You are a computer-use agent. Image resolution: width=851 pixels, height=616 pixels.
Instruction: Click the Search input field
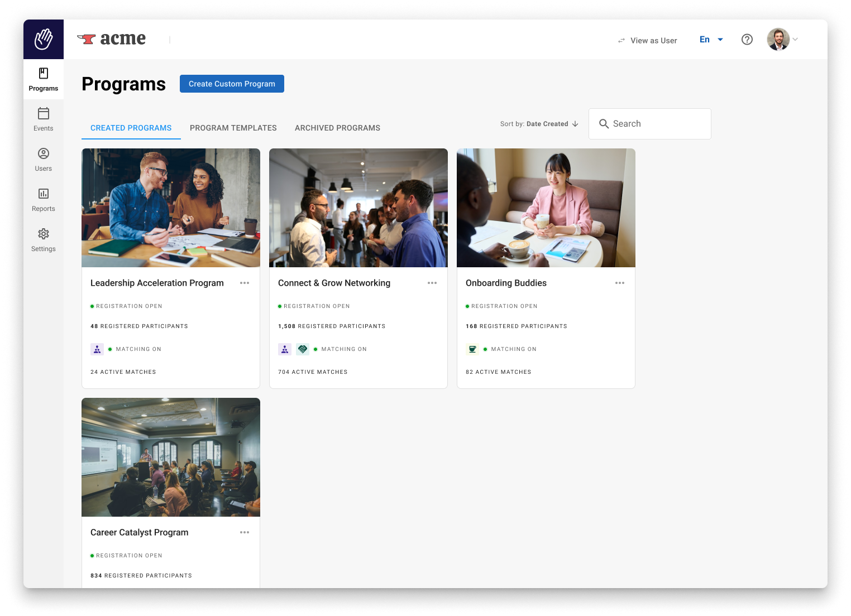(650, 124)
